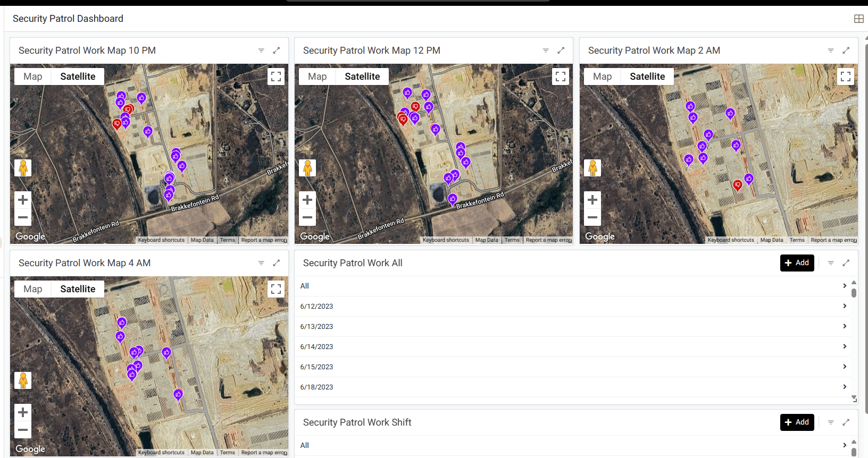Toggle fullscreen on 4 AM map
868x458 pixels.
click(276, 289)
